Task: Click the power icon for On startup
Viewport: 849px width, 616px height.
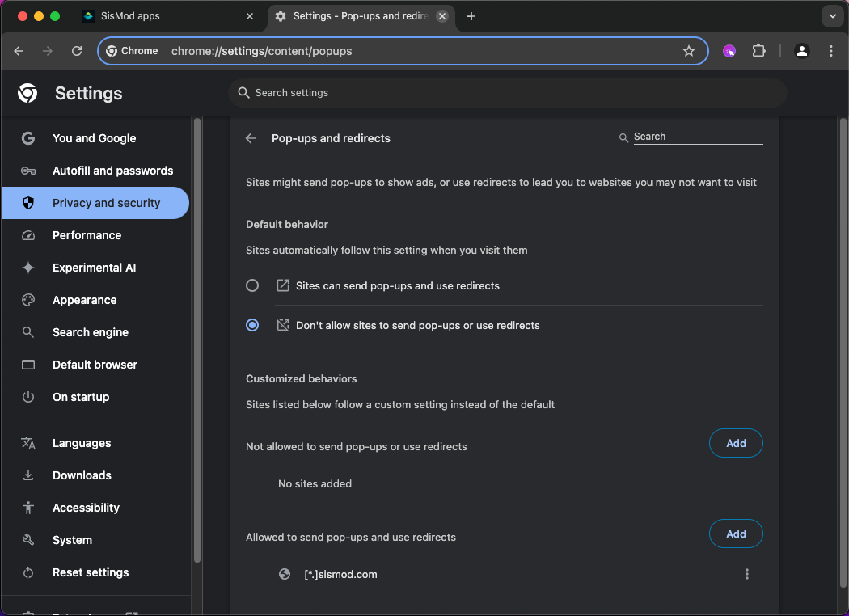Action: (28, 397)
